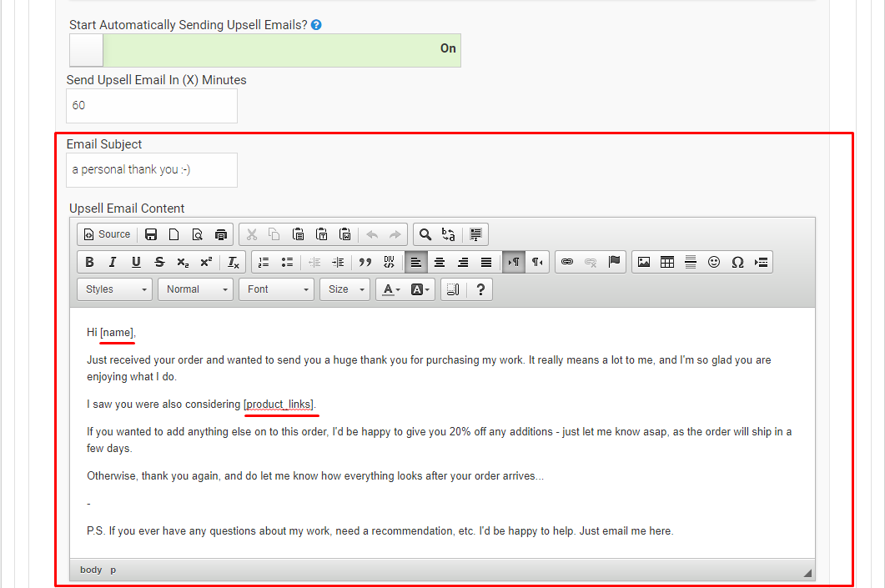
Task: Increase indent of paragraph
Action: [x=338, y=262]
